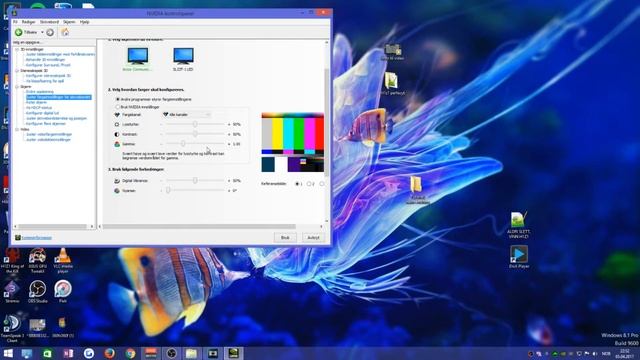Screen dimensions: 640x360
Task: Open Firefox from the taskbar
Action: click(x=109, y=353)
